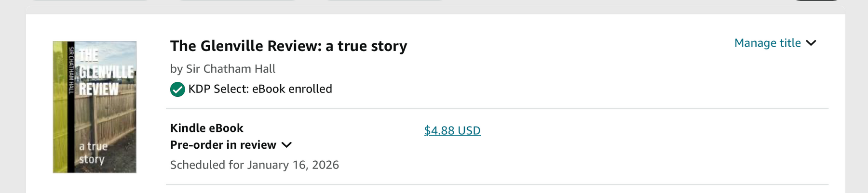Screen dimensions: 868x193
Task: Click the title The Glenville Review: a true story
Action: (x=288, y=46)
